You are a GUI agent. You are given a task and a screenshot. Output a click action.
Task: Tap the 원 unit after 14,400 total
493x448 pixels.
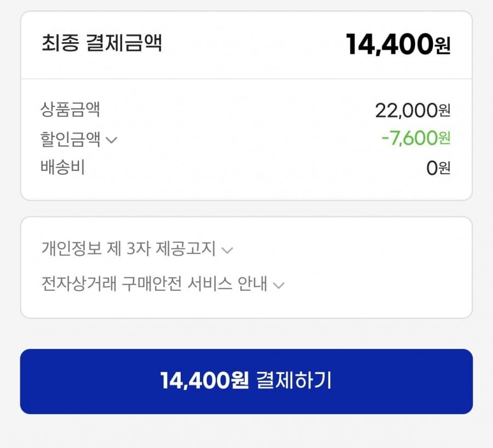coord(443,47)
